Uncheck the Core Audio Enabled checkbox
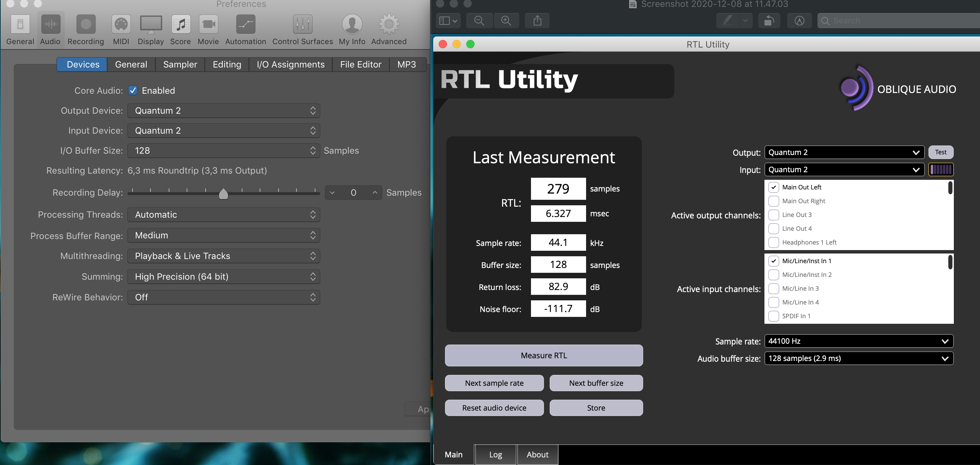Screen dimensions: 980x465 tap(133, 91)
